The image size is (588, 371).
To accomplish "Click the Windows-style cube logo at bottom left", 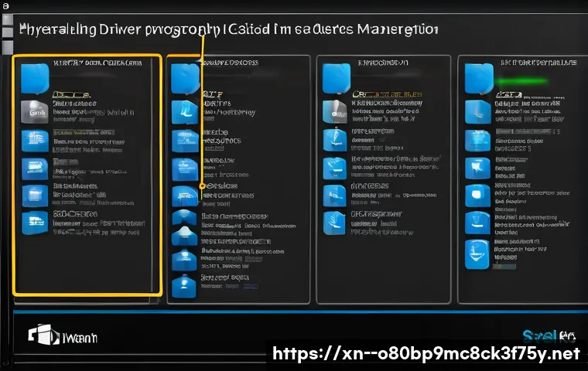I will pyautogui.click(x=44, y=334).
